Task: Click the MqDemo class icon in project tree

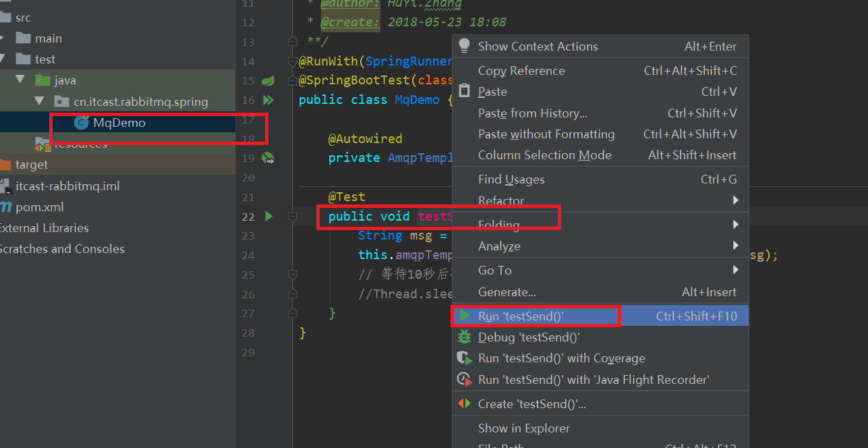Action: (82, 123)
